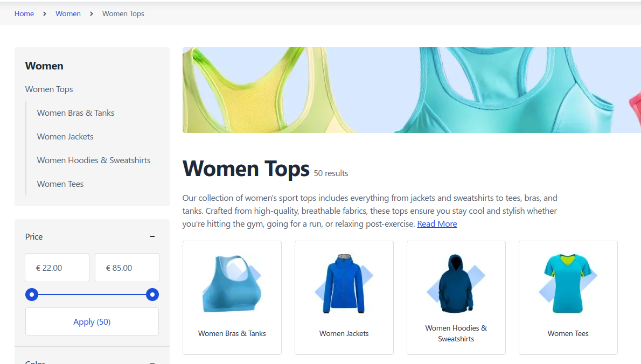
Task: Click the minimum price input field
Action: pos(57,268)
